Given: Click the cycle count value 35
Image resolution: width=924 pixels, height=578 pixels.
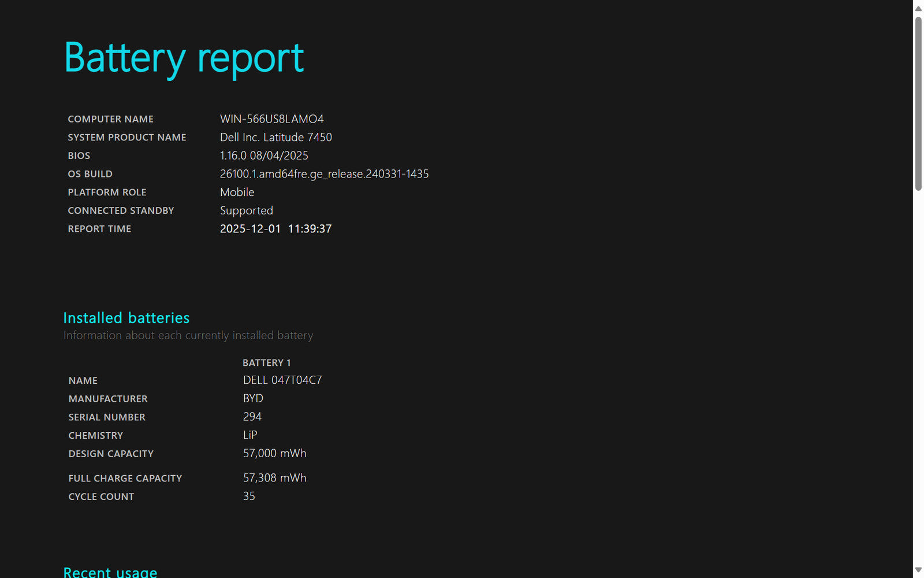Looking at the screenshot, I should point(249,497).
